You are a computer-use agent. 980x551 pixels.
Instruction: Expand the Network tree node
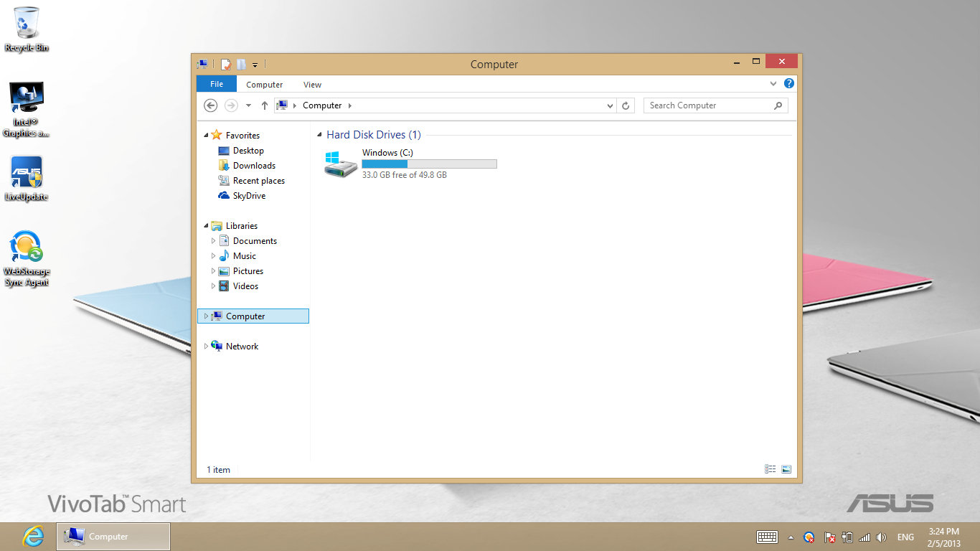click(x=206, y=347)
